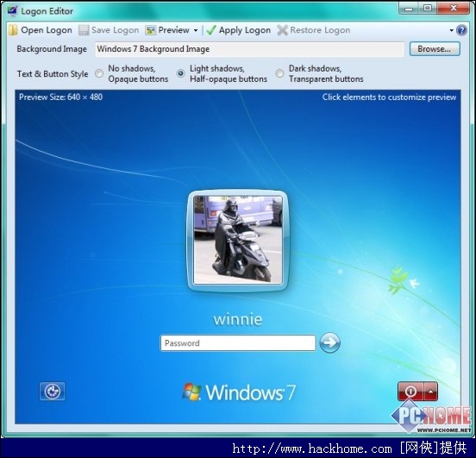Image resolution: width=476 pixels, height=458 pixels.
Task: Select No shadows, Opaque buttons style
Action: [x=99, y=73]
